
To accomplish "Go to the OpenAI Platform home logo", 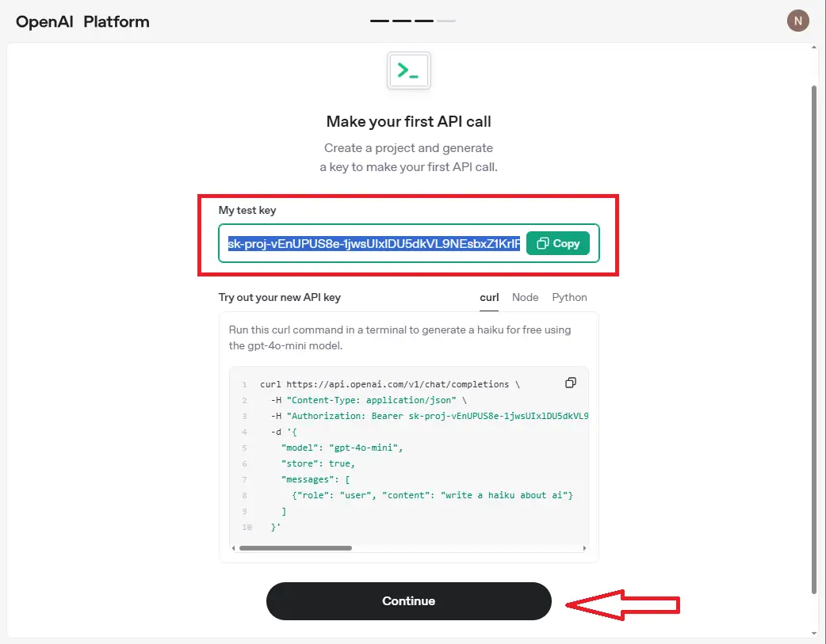I will [82, 21].
